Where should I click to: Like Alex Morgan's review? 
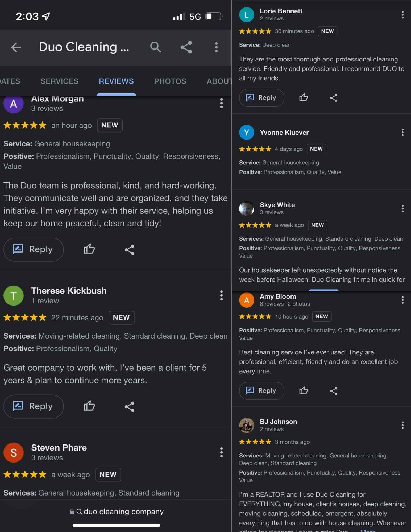(89, 249)
